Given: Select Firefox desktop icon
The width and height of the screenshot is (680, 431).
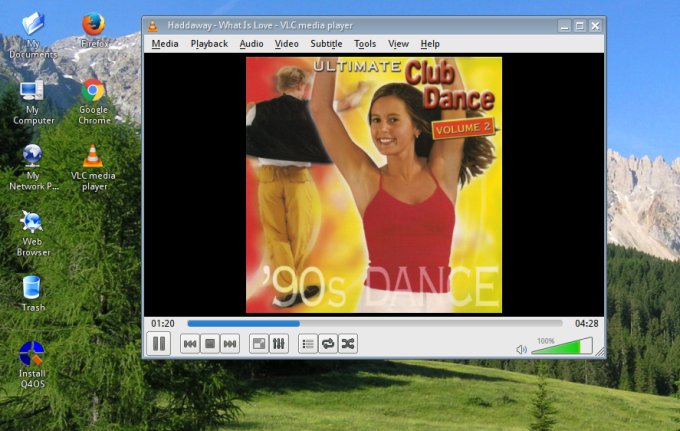Looking at the screenshot, I should [x=94, y=30].
